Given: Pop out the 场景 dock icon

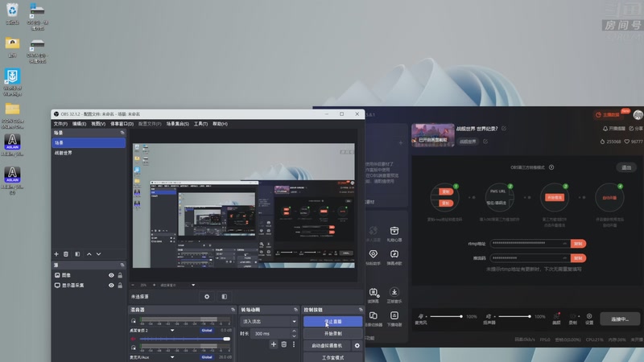Looking at the screenshot, I should [x=122, y=133].
